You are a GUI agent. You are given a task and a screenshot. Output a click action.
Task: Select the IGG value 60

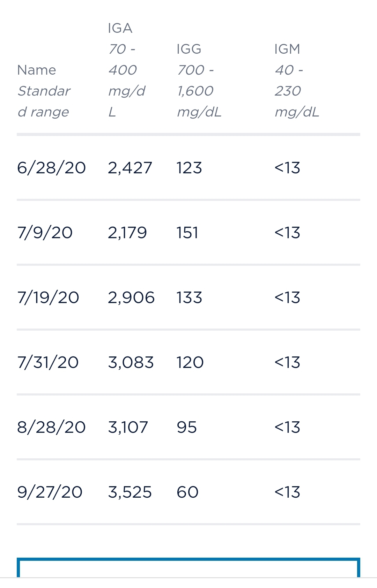pos(187,492)
